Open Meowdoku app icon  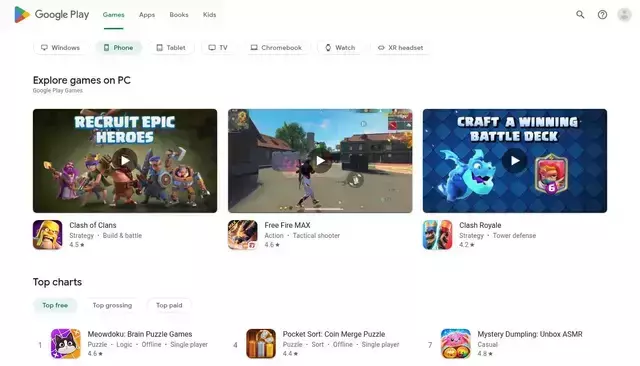tap(66, 344)
